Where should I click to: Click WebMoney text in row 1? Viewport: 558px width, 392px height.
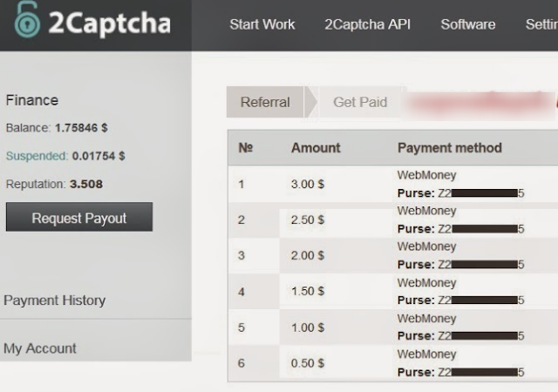tap(426, 175)
